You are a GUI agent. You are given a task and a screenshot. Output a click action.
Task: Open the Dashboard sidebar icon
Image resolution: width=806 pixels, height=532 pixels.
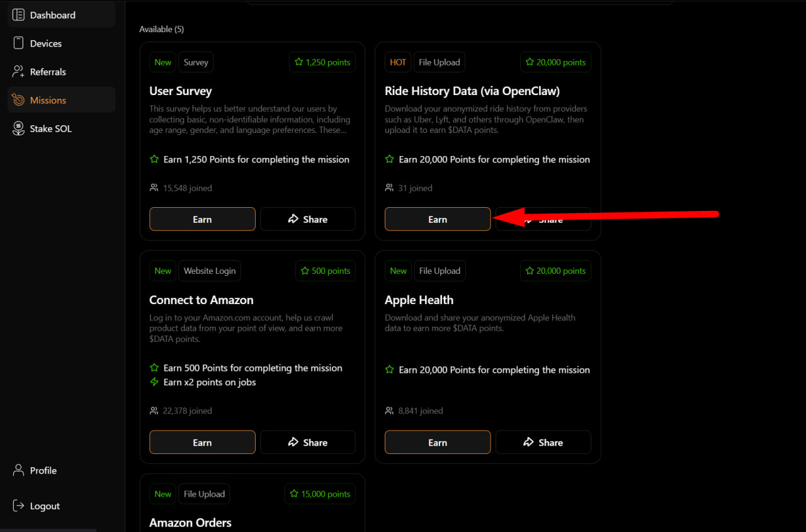click(18, 14)
